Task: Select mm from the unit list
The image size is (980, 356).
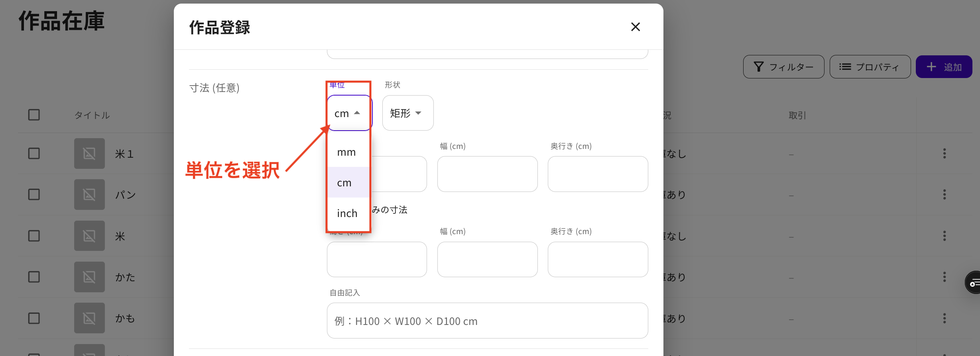Action: tap(346, 152)
